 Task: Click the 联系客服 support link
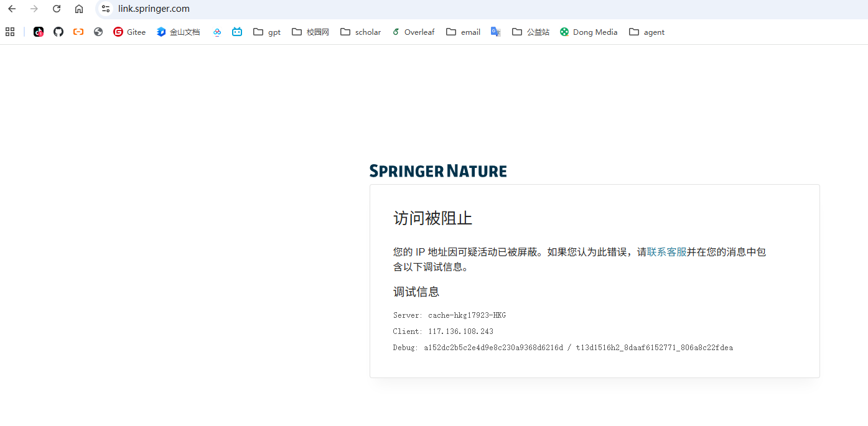click(x=666, y=252)
